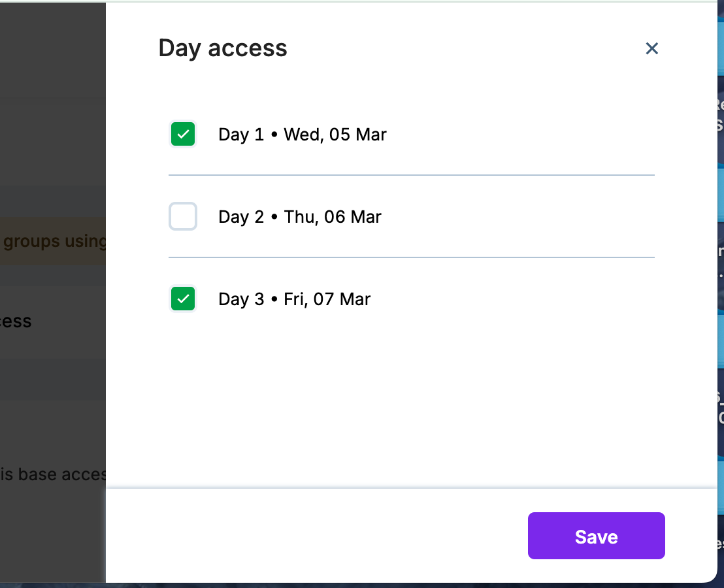Select the "Fri, 07 Mar" date text

tap(327, 299)
